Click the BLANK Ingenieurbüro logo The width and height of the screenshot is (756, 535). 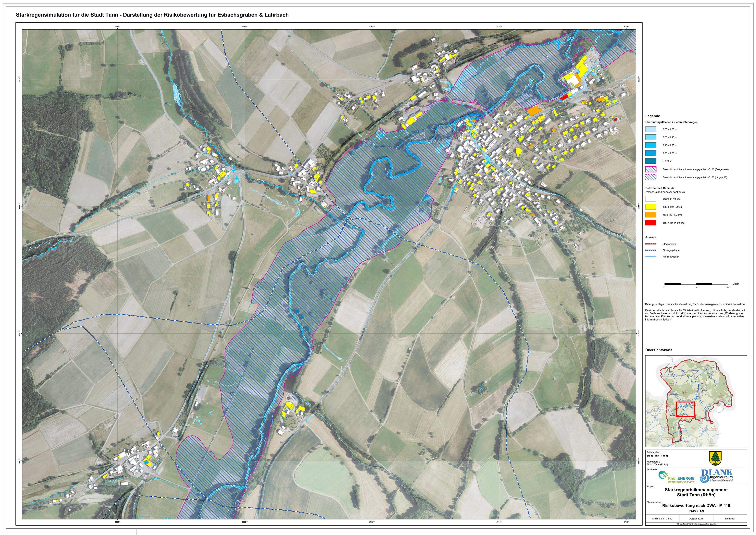coord(716,476)
